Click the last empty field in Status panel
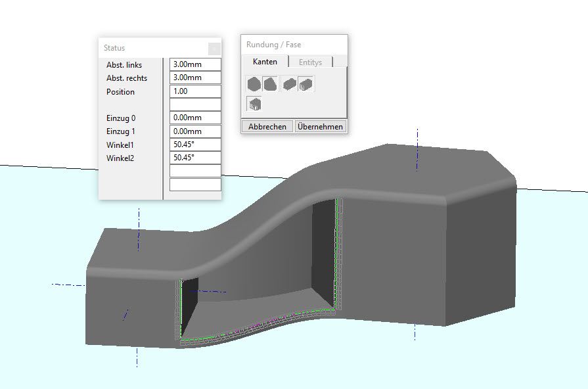This screenshot has width=588, height=389. [195, 185]
